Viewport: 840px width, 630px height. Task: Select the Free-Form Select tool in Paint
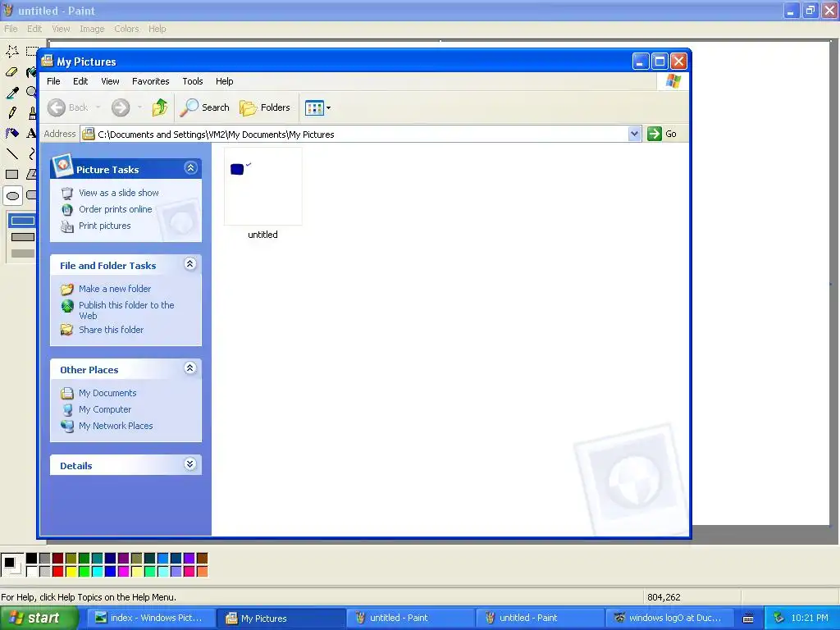click(12, 52)
